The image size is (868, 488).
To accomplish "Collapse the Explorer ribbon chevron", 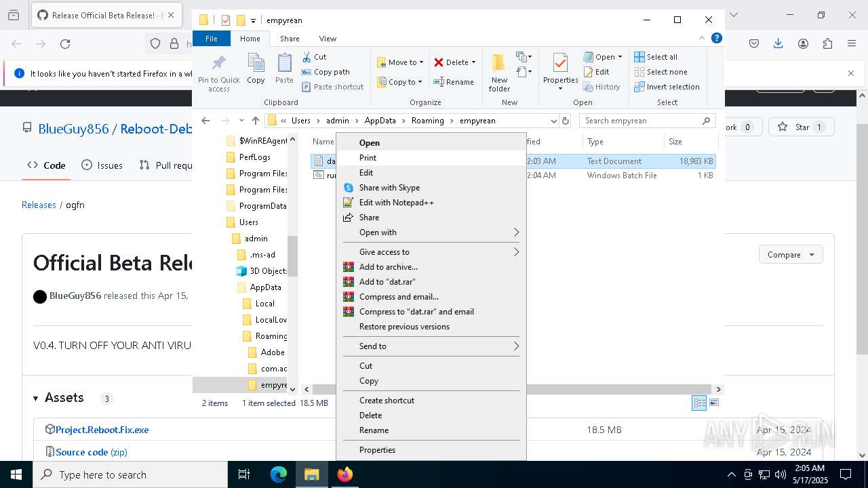I will tap(702, 39).
